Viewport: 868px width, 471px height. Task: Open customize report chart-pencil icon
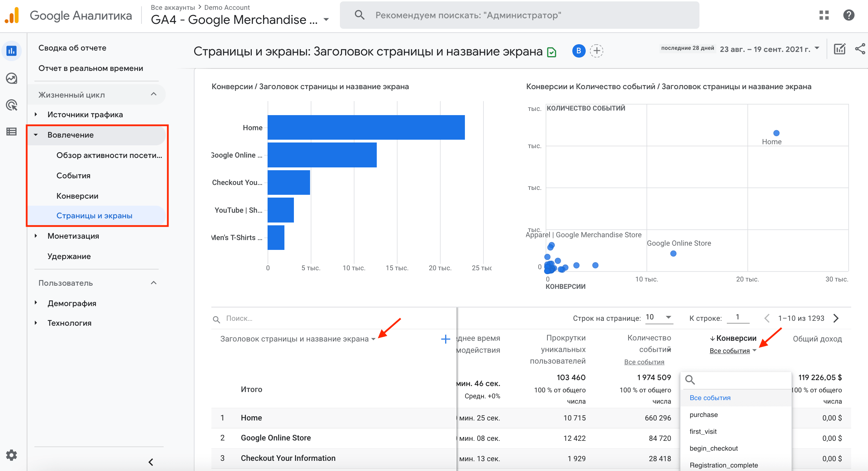[840, 49]
